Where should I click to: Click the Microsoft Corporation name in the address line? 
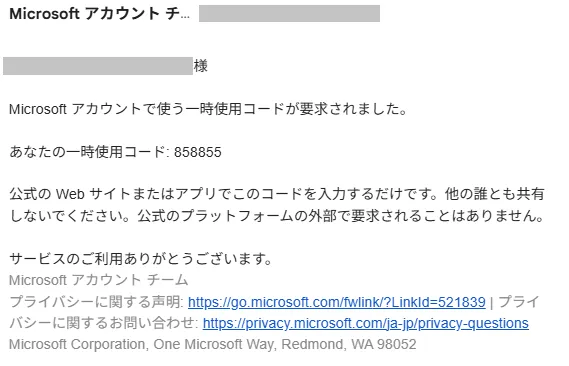77,344
